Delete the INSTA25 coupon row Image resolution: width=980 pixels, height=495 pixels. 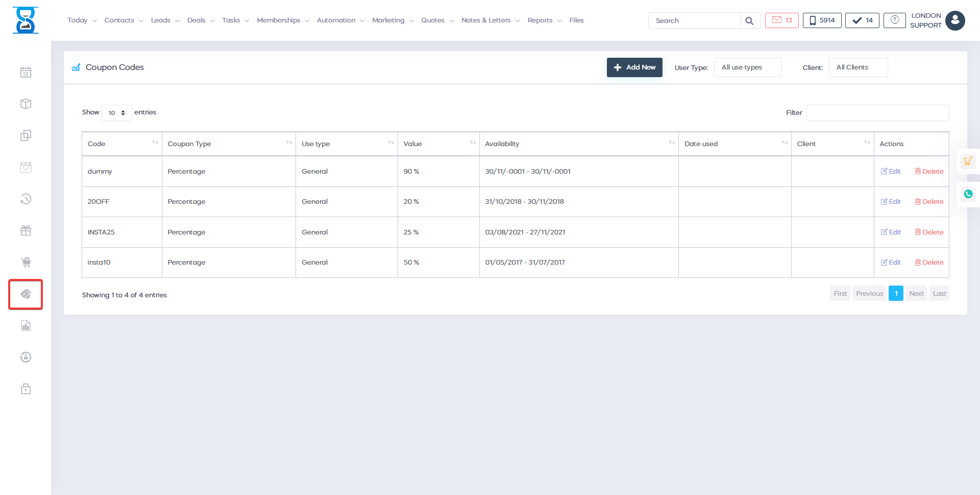[x=929, y=232]
